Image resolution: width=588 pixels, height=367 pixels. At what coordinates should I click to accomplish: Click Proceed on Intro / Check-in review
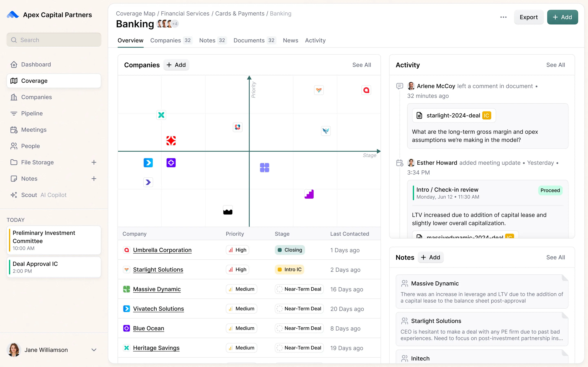550,190
